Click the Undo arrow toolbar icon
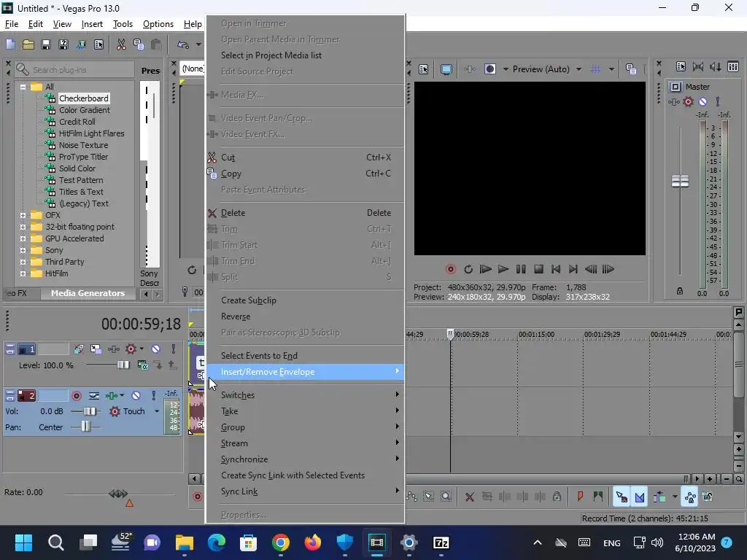 (183, 44)
